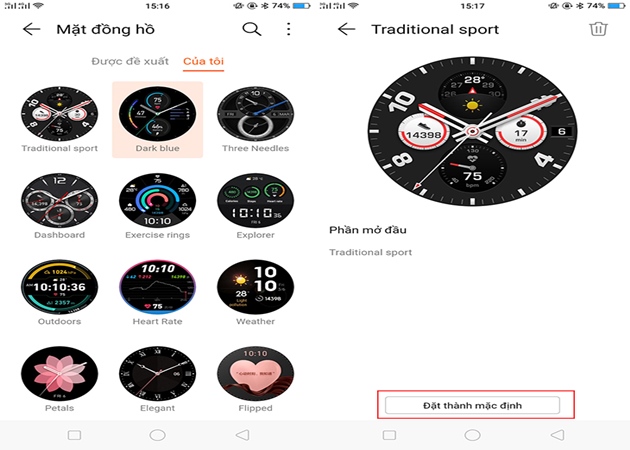Tap the back arrow beside Mặt đồng hồ
630x450 pixels.
[32, 29]
